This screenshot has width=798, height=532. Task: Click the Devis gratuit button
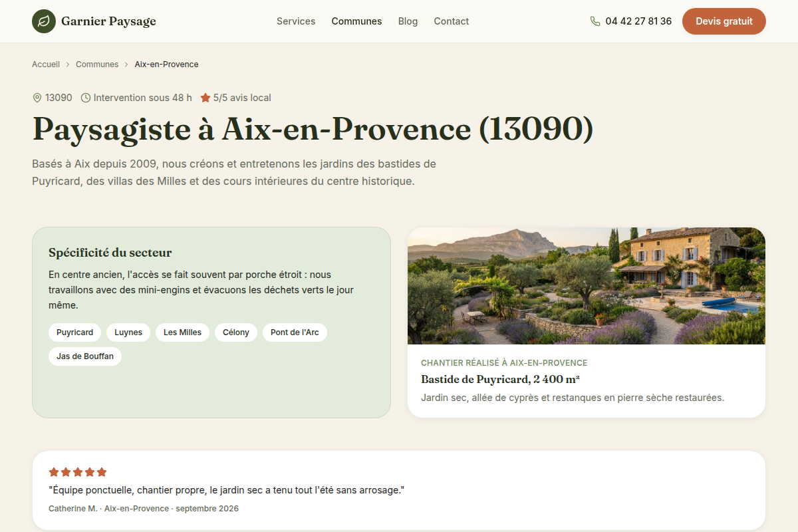point(724,21)
